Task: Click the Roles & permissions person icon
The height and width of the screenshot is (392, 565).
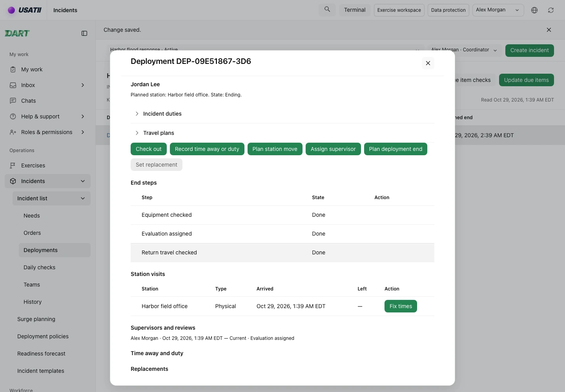Action: (x=13, y=132)
